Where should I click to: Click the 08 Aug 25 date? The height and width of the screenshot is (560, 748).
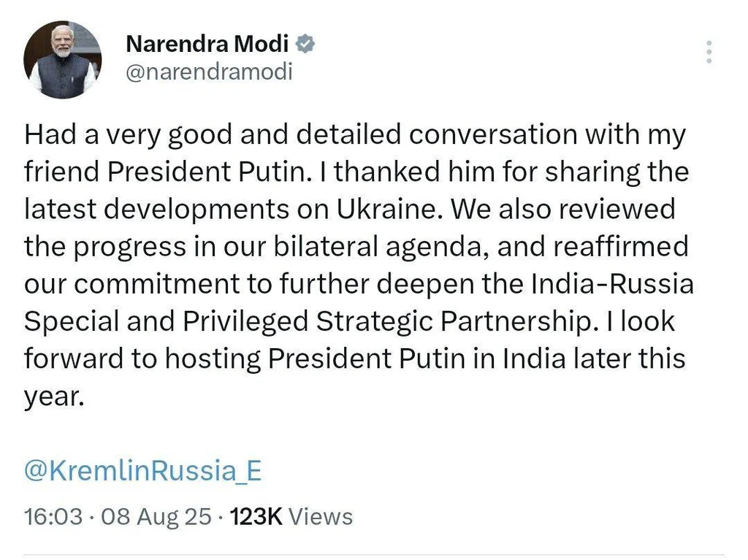tap(156, 517)
